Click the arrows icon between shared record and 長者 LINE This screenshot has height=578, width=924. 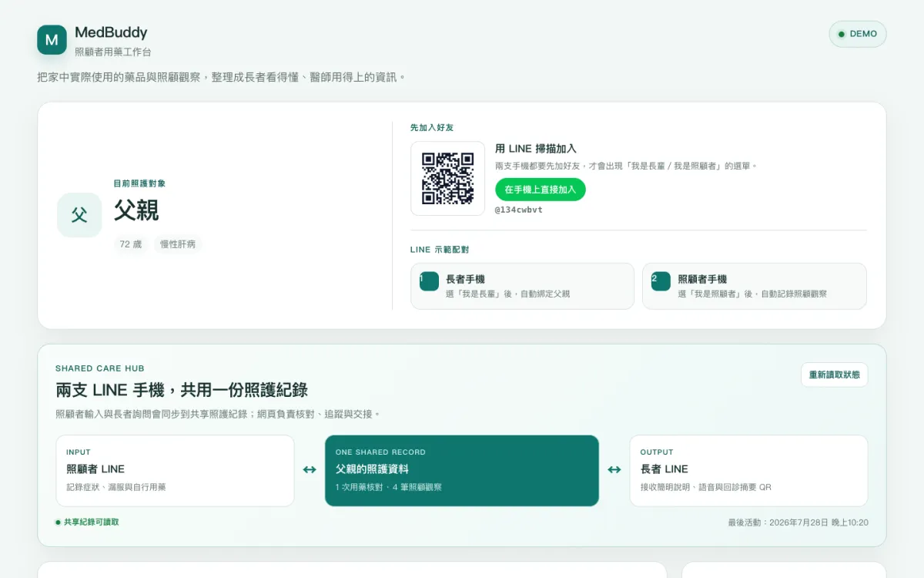[614, 470]
